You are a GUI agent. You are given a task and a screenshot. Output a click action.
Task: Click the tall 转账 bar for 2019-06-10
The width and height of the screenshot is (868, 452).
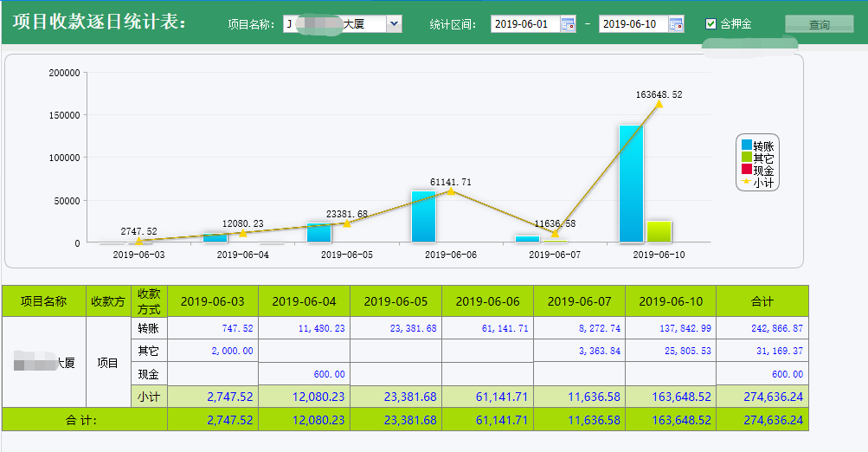coord(631,184)
